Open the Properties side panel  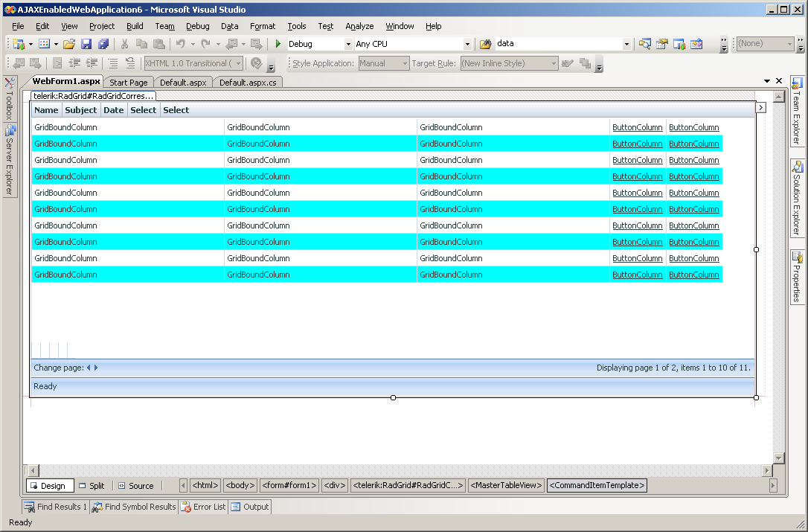(797, 277)
